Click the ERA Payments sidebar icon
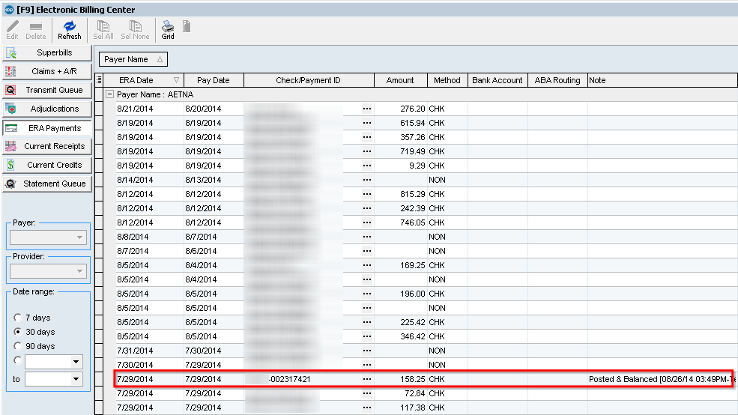Viewport: 738px width, 415px height. click(11, 128)
